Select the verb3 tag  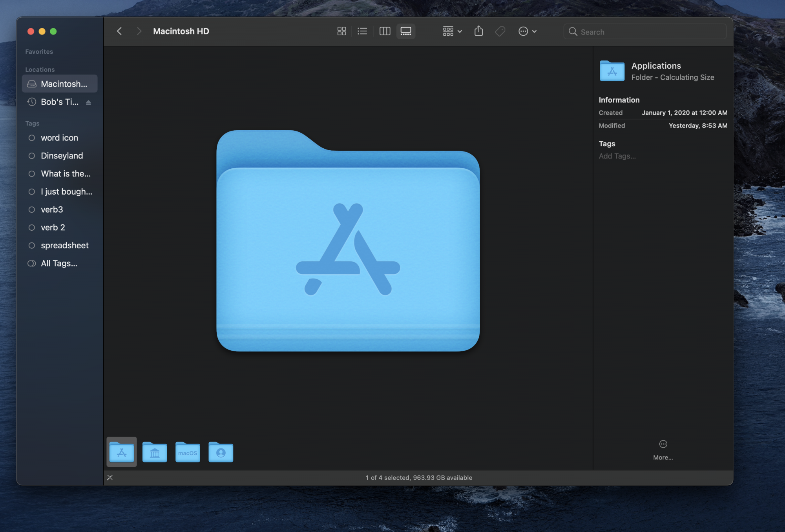pos(60,209)
